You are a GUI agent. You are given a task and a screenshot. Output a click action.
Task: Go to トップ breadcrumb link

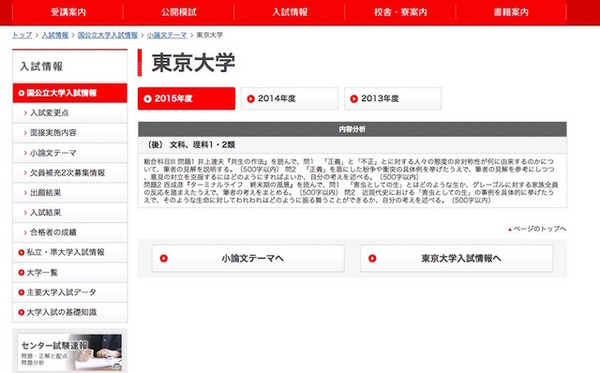click(22, 35)
